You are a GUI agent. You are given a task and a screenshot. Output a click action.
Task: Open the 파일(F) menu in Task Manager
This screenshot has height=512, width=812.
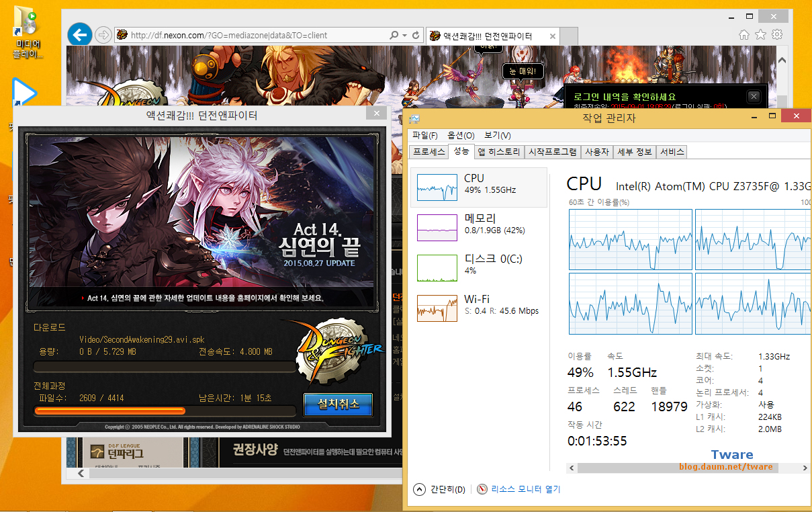tap(425, 136)
